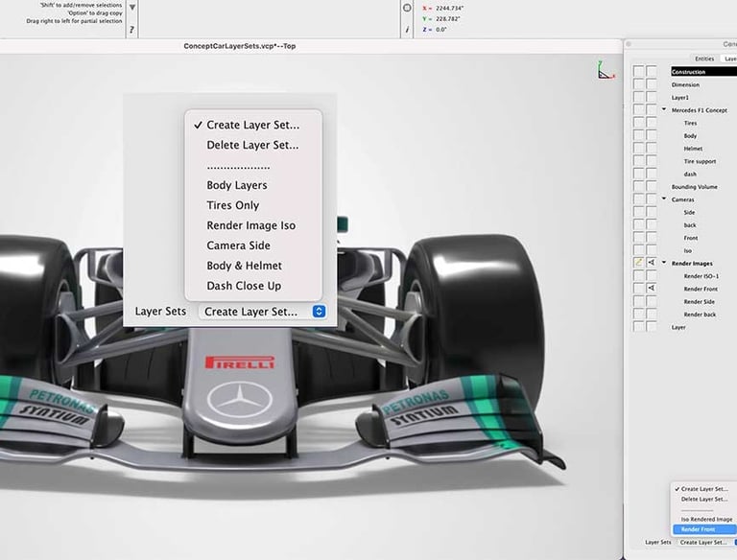This screenshot has width=737, height=560.
Task: Select the Tires layer
Action: coord(690,123)
